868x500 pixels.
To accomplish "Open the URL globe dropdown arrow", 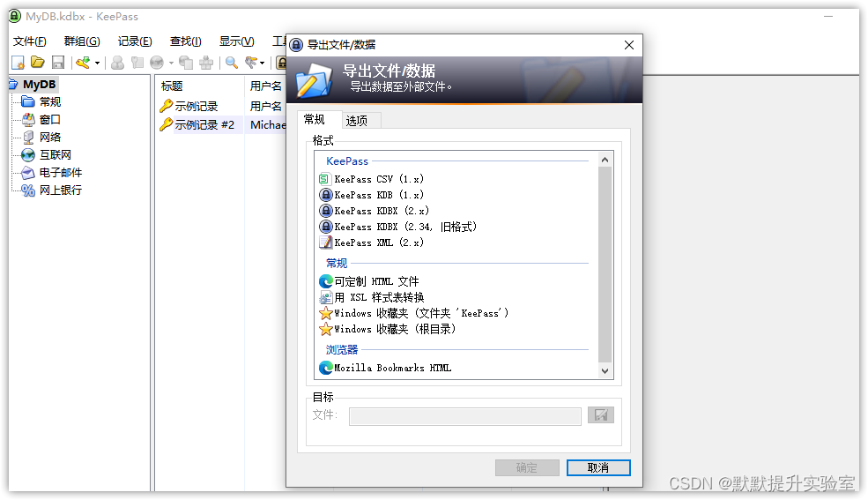I will [171, 63].
